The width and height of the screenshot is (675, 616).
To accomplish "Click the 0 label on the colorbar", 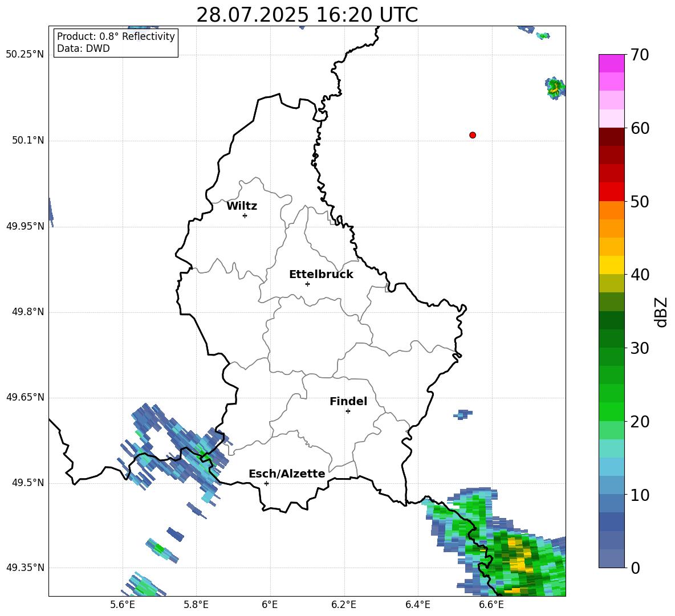I will tap(635, 568).
